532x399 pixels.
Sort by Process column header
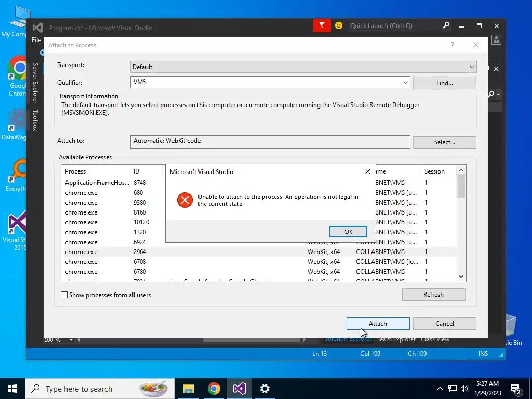96,171
